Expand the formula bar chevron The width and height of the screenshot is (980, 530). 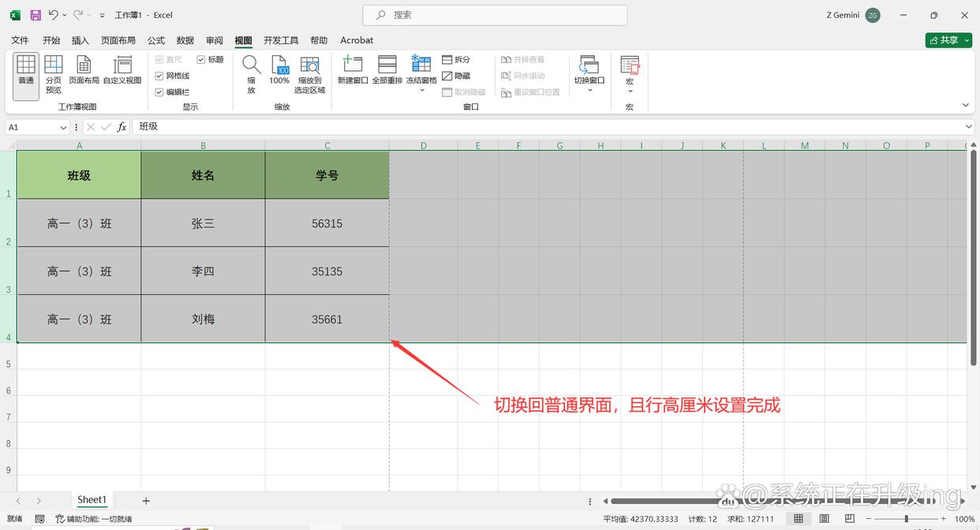969,127
